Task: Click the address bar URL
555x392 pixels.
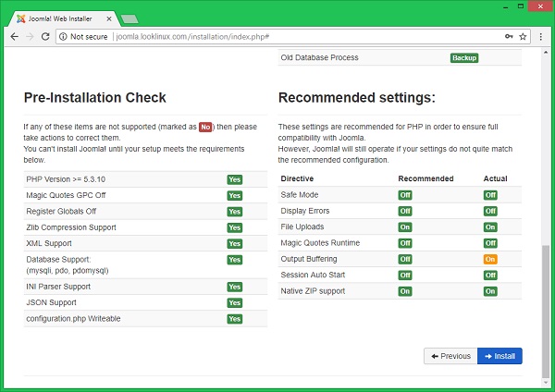Action: click(x=192, y=36)
